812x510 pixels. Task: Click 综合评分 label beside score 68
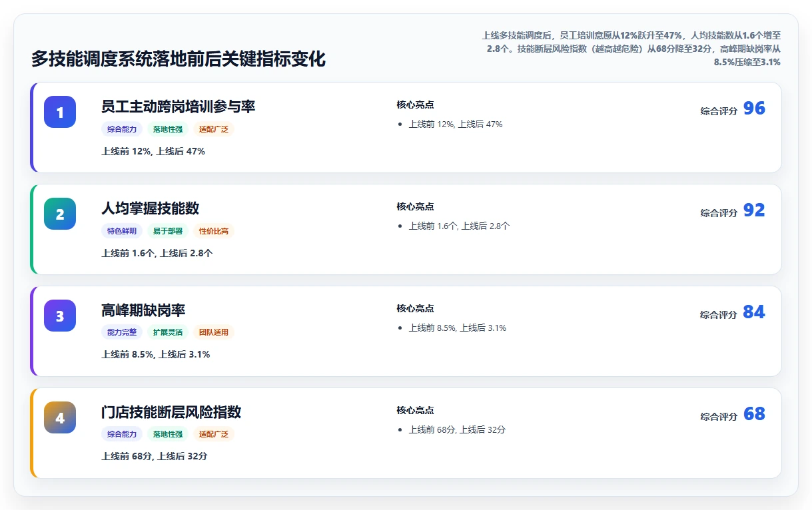719,417
